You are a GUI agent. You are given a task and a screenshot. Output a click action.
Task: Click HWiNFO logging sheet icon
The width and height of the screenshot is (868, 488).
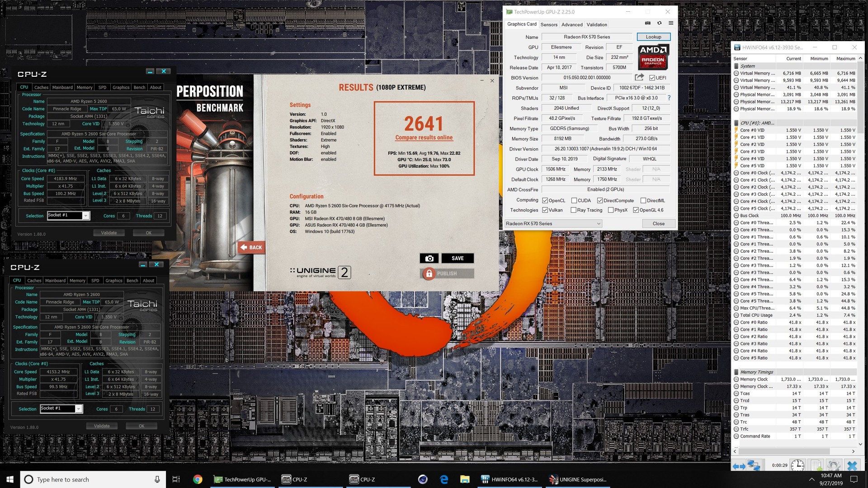click(816, 465)
